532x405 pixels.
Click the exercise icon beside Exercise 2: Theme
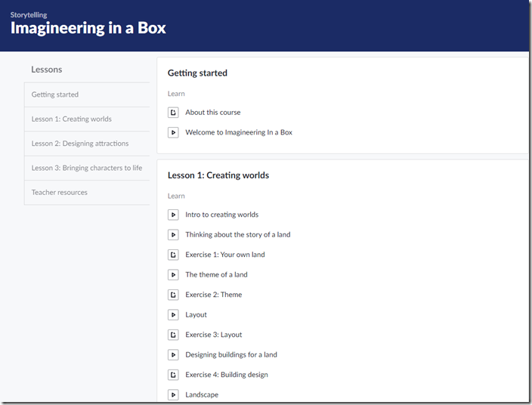pyautogui.click(x=173, y=295)
